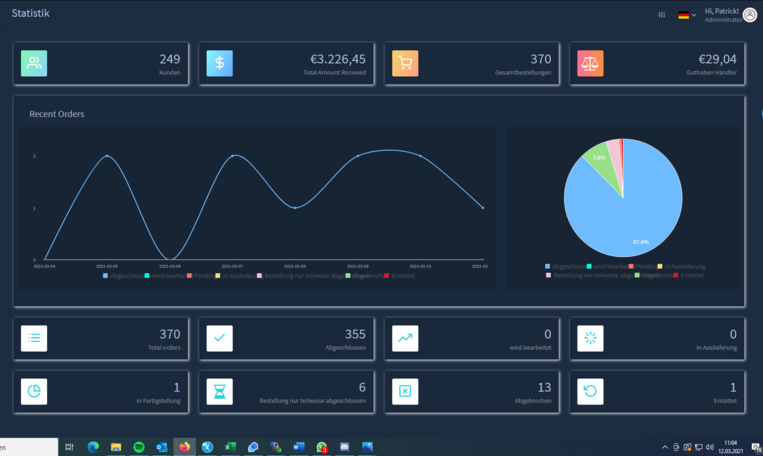This screenshot has height=456, width=763.
Task: Click the checkmark Abgeschlossen icon
Action: click(x=219, y=338)
